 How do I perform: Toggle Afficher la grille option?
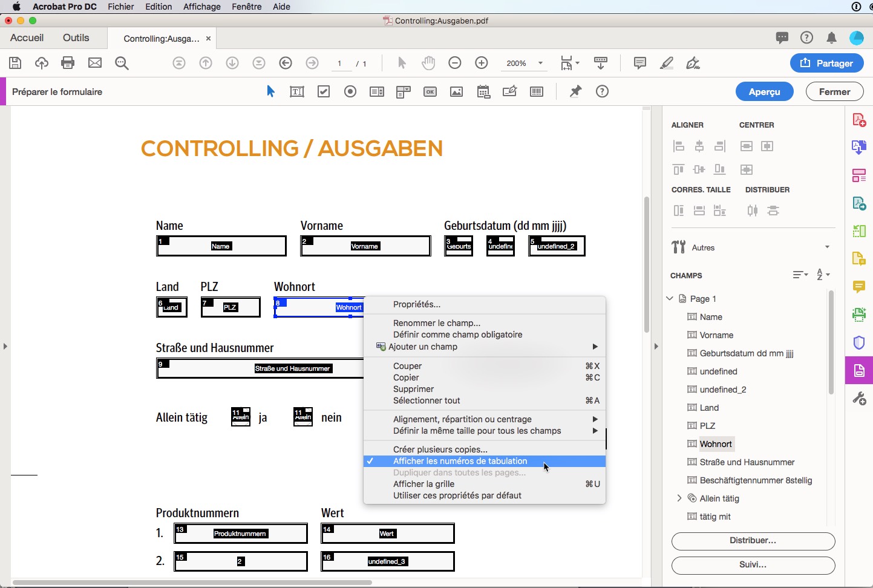click(x=485, y=484)
